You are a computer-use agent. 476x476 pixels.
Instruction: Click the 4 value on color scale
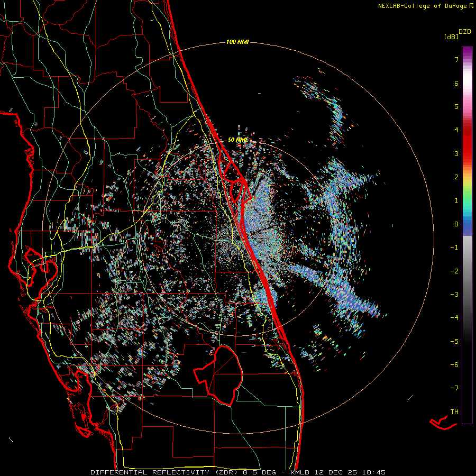pos(456,130)
